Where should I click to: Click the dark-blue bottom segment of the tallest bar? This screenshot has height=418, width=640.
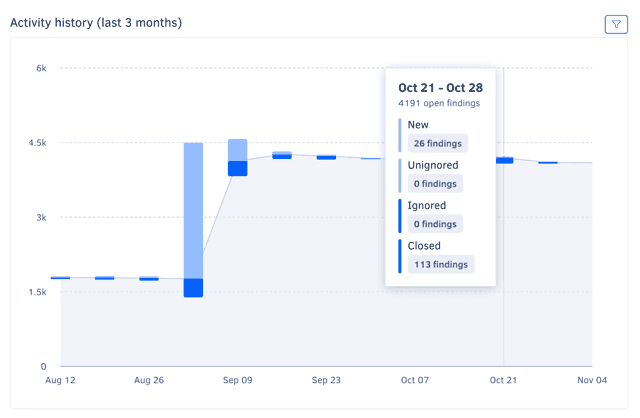coord(193,288)
